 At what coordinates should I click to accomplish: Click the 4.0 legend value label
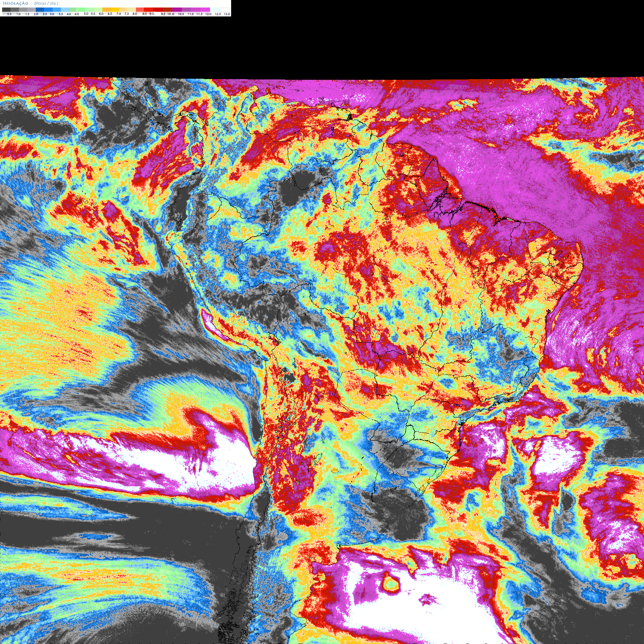[x=69, y=14]
